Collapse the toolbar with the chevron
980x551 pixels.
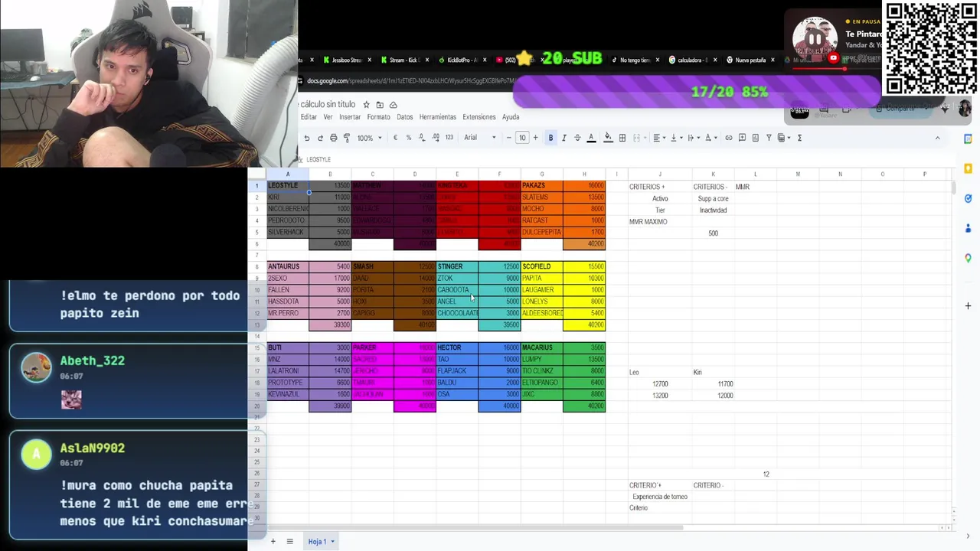(937, 138)
